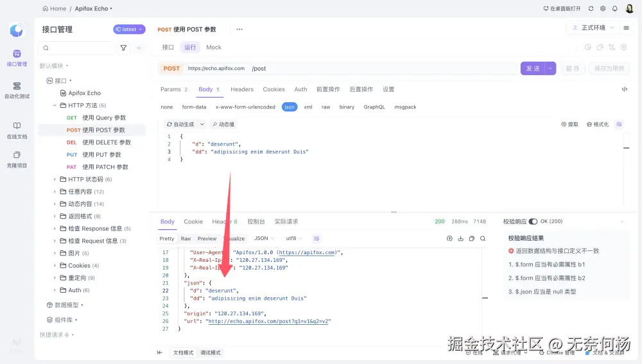Select the raw body type
This screenshot has height=364, width=642.
[x=325, y=107]
